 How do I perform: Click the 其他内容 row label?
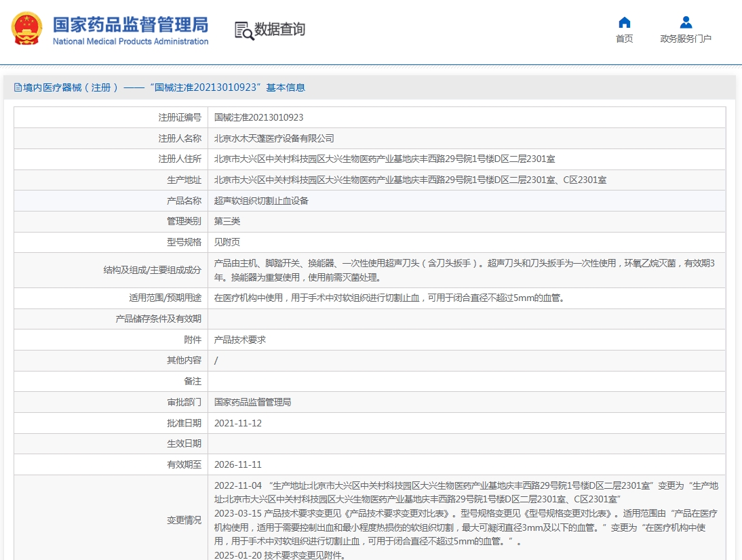tap(184, 361)
